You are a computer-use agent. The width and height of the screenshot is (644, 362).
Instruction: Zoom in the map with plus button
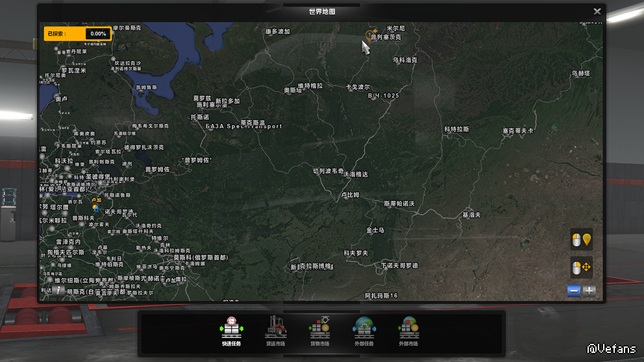click(589, 291)
